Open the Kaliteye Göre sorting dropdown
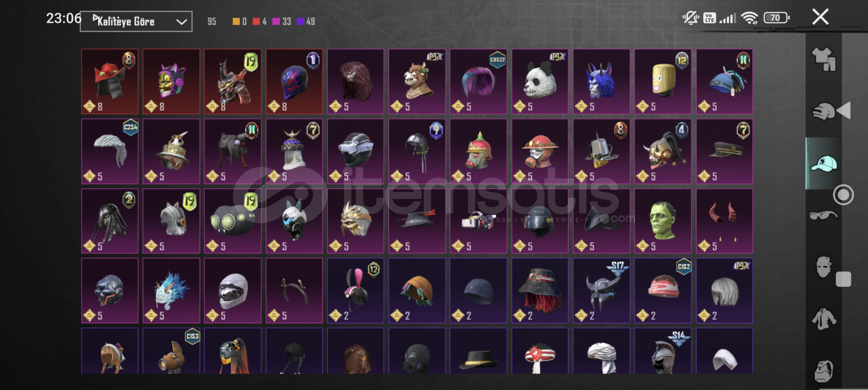 (x=136, y=22)
